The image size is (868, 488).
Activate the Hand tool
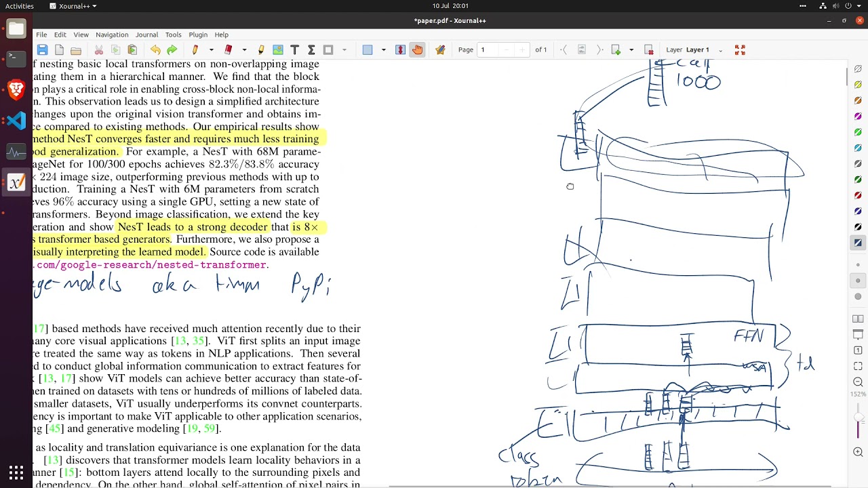[417, 49]
